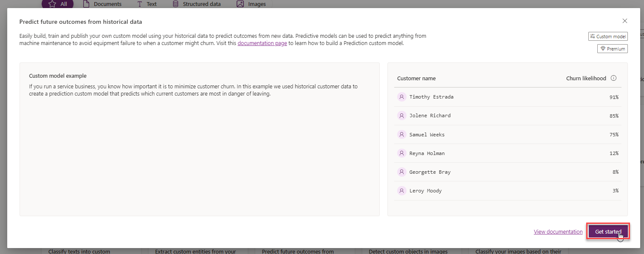Click Reyna Holman's avatar icon
Screen dimensions: 644x254
401,153
